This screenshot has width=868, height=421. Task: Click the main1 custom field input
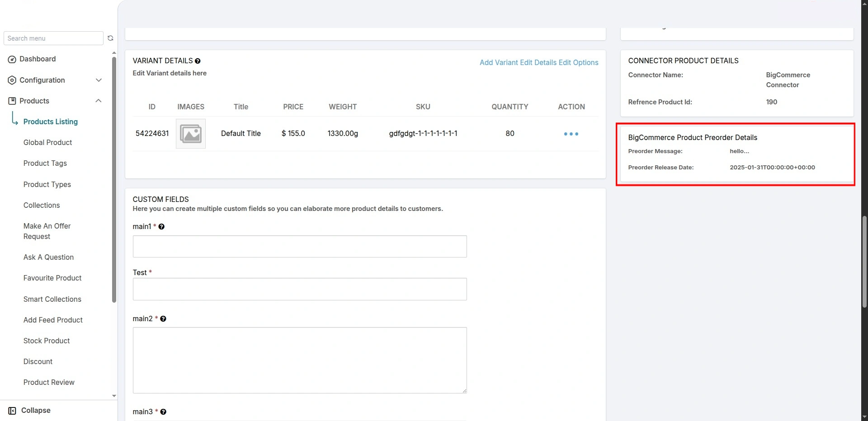(300, 247)
